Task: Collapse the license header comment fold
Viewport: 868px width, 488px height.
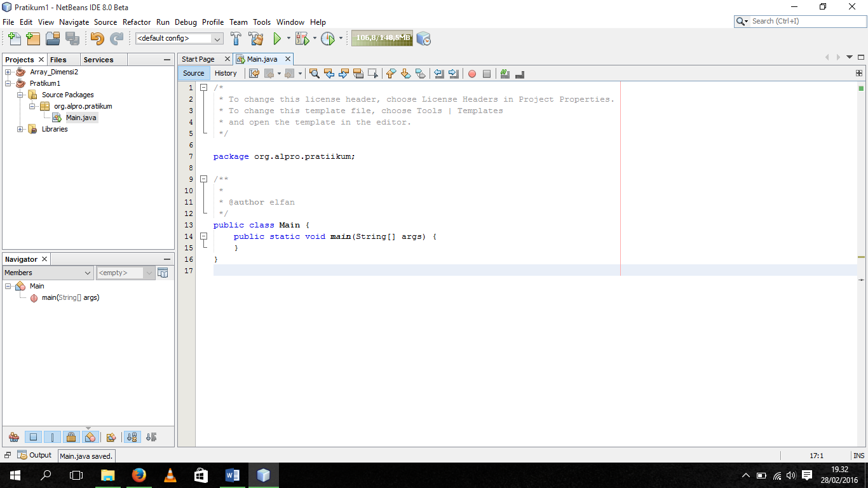Action: tap(203, 88)
